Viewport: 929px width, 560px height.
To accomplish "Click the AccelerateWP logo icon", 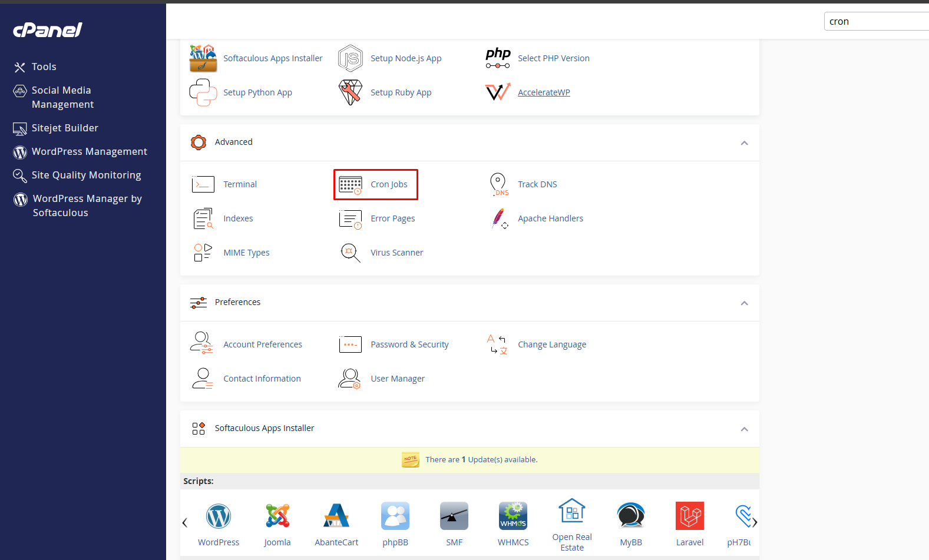I will click(x=498, y=92).
